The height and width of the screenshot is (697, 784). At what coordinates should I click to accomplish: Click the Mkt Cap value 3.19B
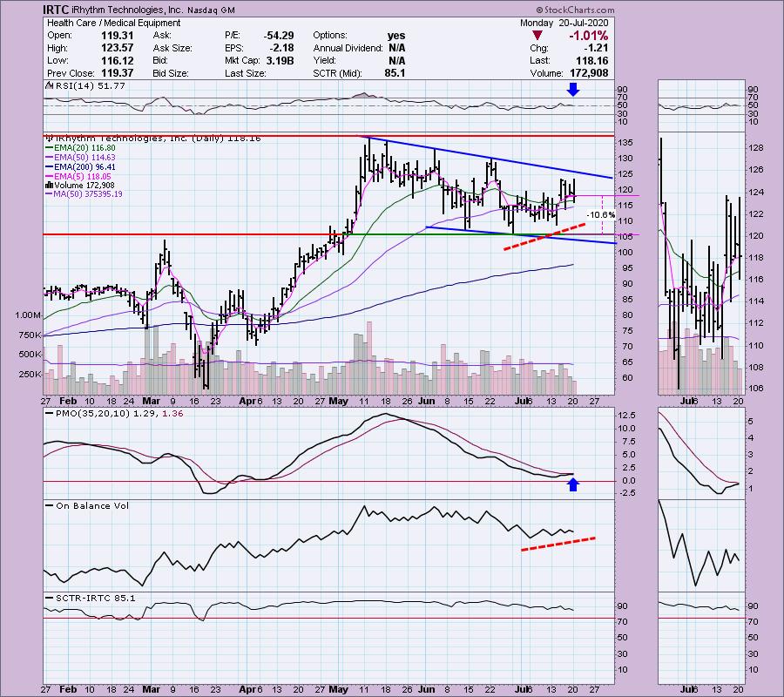click(280, 60)
